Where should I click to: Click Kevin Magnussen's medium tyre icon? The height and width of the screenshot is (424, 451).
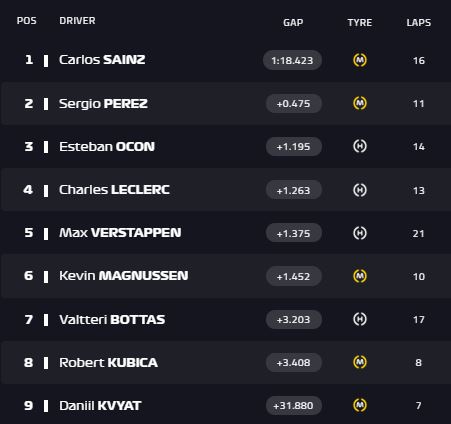pyautogui.click(x=360, y=276)
